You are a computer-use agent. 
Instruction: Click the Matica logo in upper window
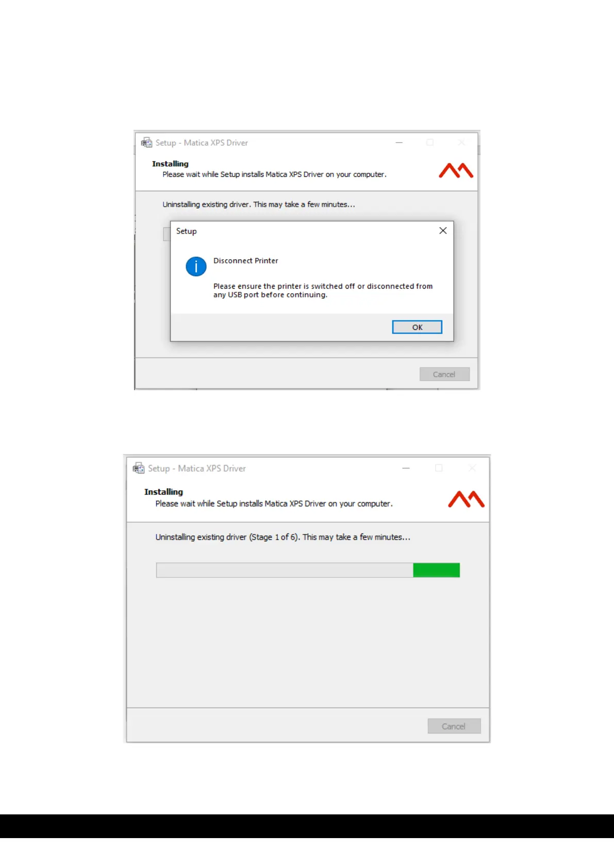pos(456,170)
